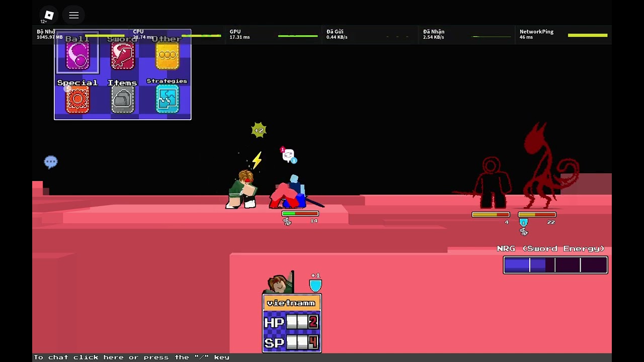The image size is (644, 362).
Task: Click the number 22 under the creature's health bar
Action: [551, 222]
